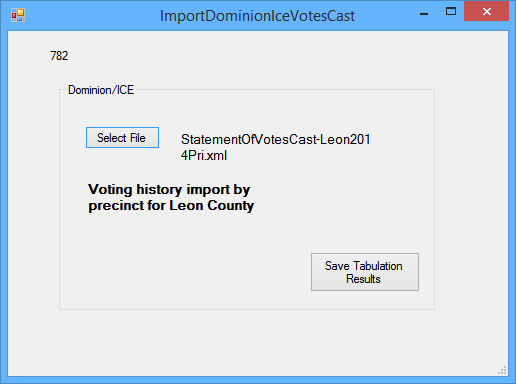Image resolution: width=516 pixels, height=384 pixels.
Task: Click the Select File button
Action: (122, 137)
